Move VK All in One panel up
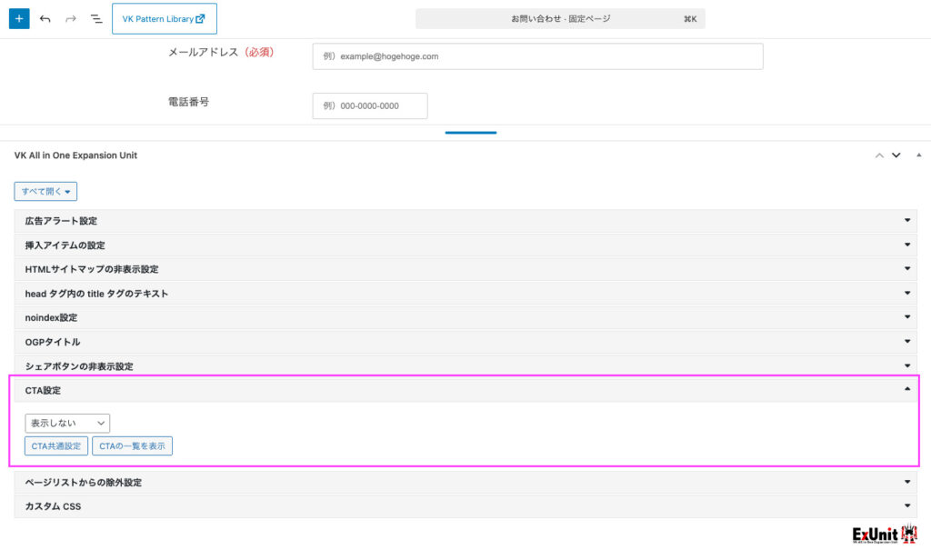Screen dimensions: 931x560 [878, 155]
